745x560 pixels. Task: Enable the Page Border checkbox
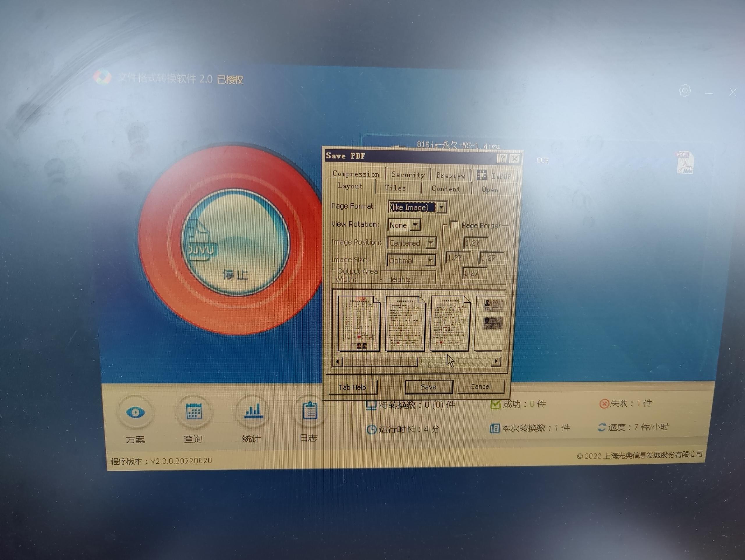pos(454,225)
